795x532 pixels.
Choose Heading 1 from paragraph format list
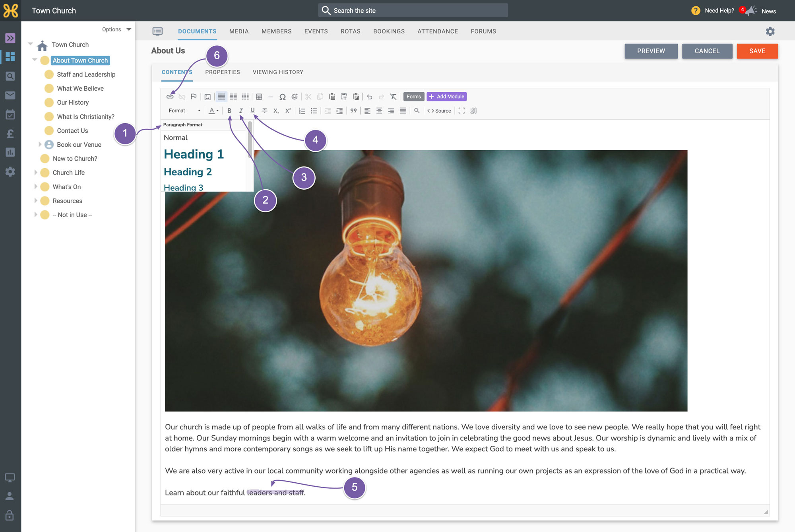click(194, 154)
